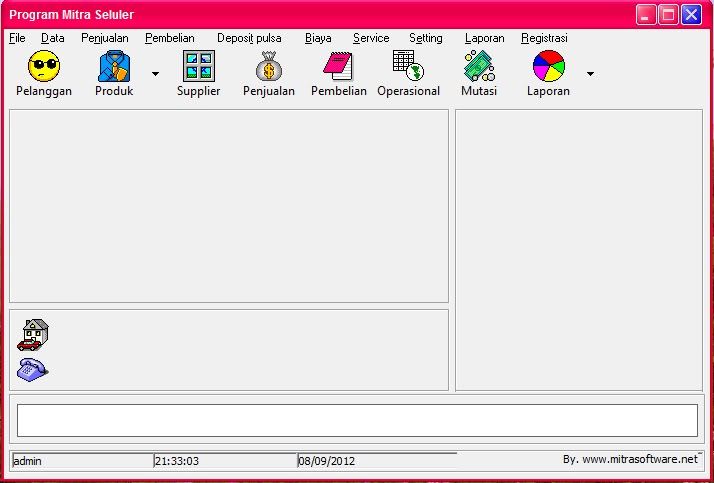Expand the dropdown arrow beside Laporan
This screenshot has width=714, height=483.
(x=591, y=74)
